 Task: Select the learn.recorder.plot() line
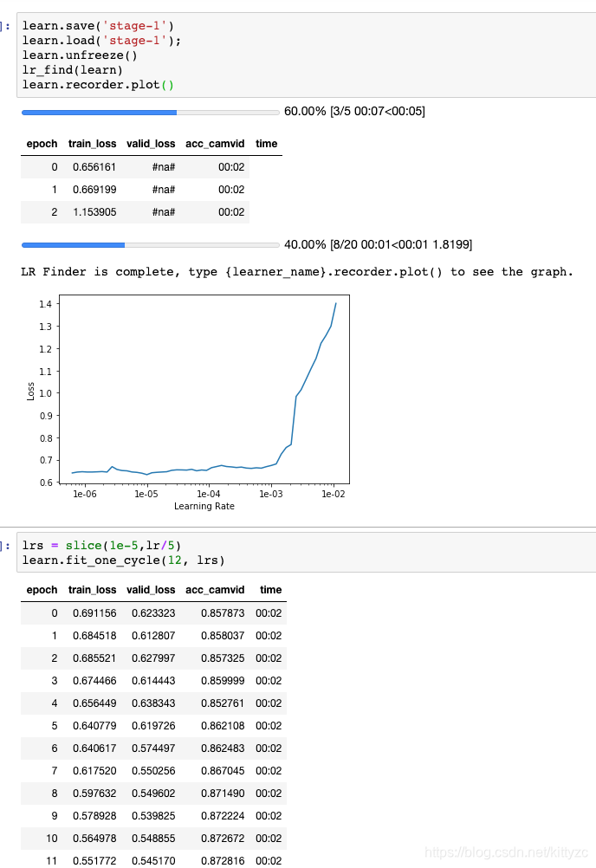(98, 85)
